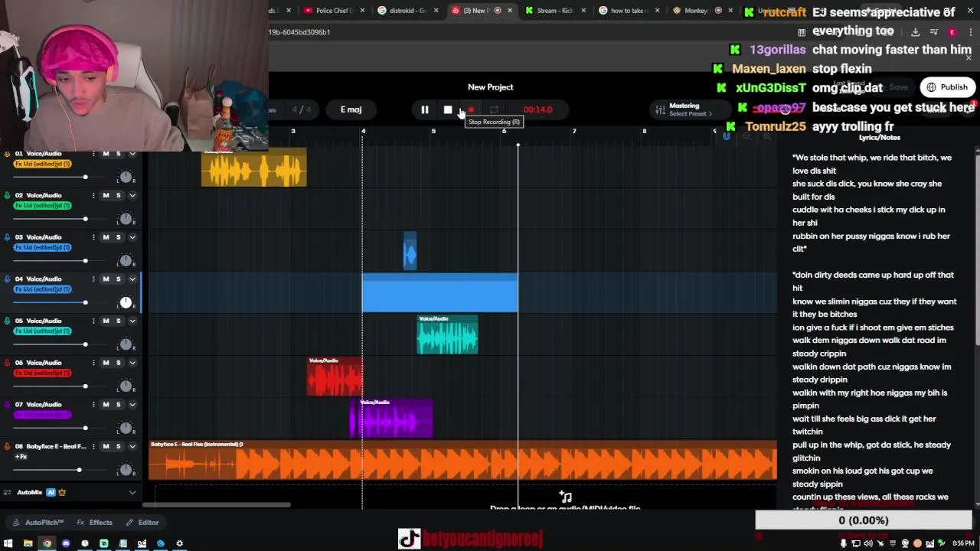Viewport: 980px width, 551px height.
Task: Open track 05 three-dot options menu
Action: (93, 321)
